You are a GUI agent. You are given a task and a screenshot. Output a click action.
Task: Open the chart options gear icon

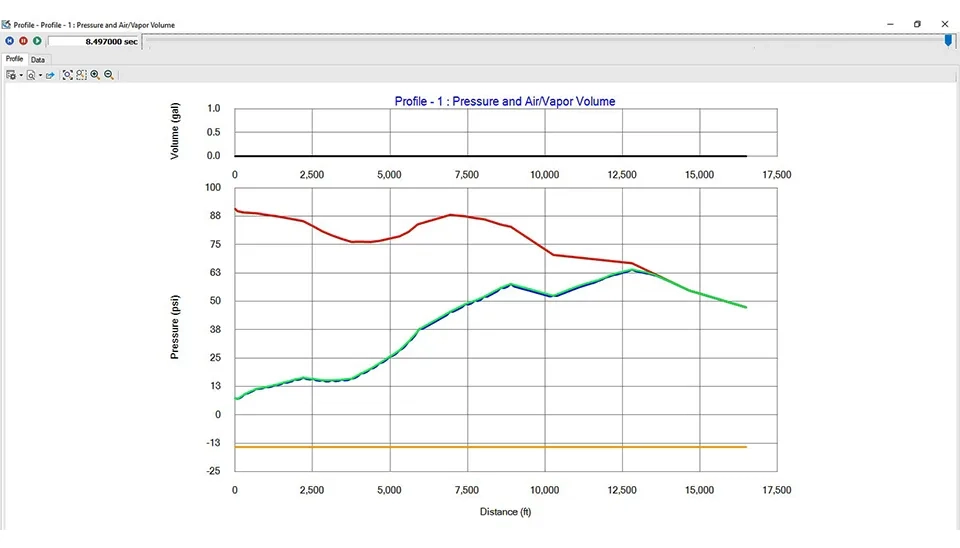coord(11,75)
